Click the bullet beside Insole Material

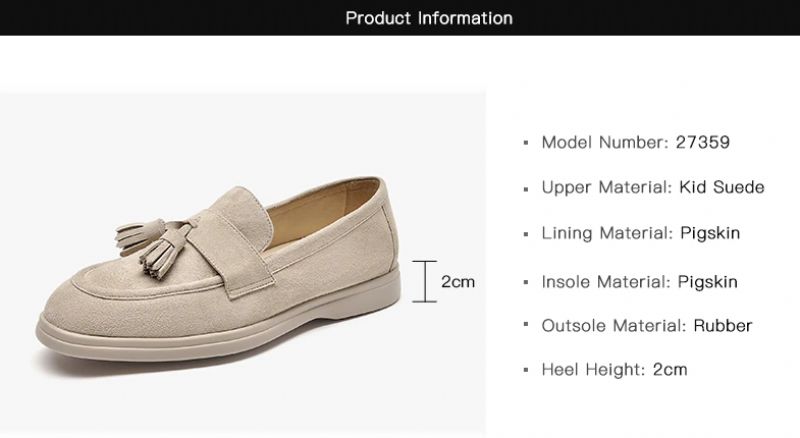pyautogui.click(x=527, y=282)
